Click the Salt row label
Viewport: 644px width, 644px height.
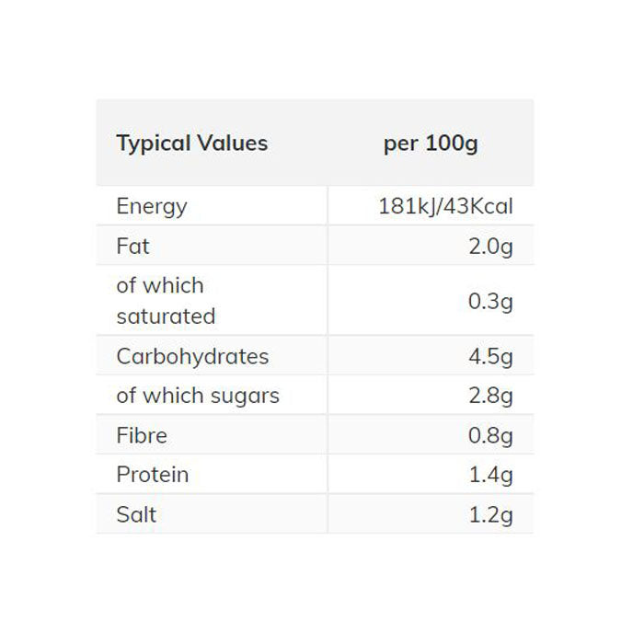[x=136, y=514]
